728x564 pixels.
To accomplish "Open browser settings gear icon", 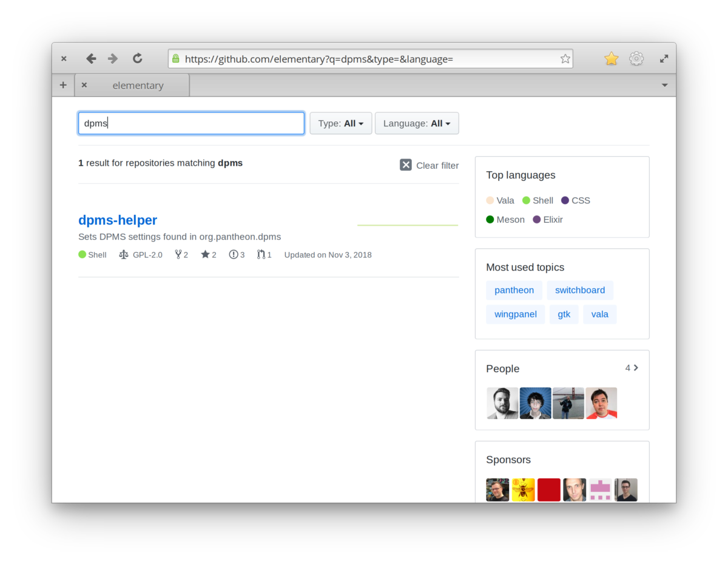I will (x=636, y=58).
